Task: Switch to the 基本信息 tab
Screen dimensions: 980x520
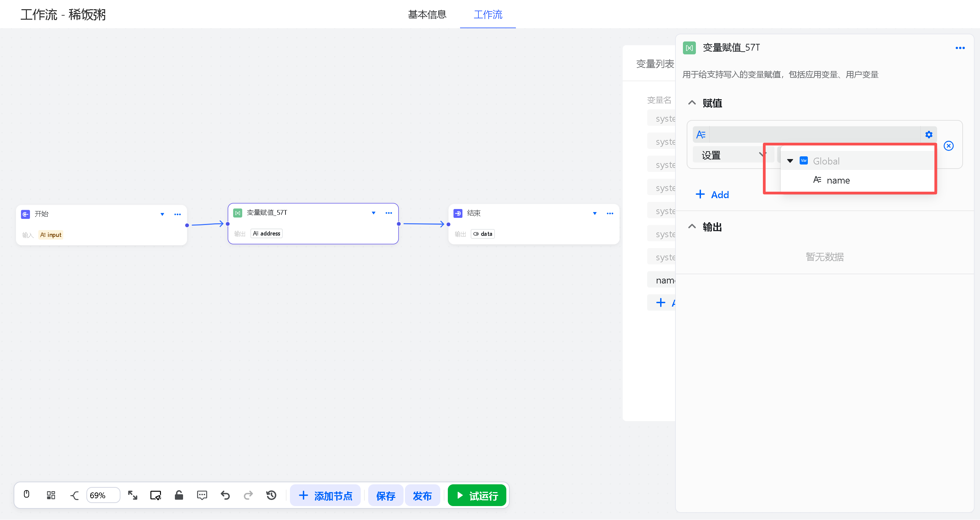Action: click(427, 14)
